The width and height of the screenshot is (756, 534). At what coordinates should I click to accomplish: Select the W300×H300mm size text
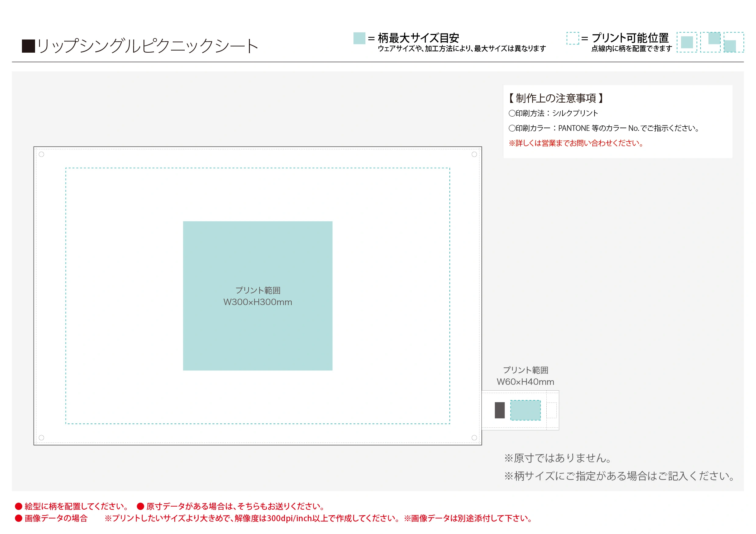(258, 302)
